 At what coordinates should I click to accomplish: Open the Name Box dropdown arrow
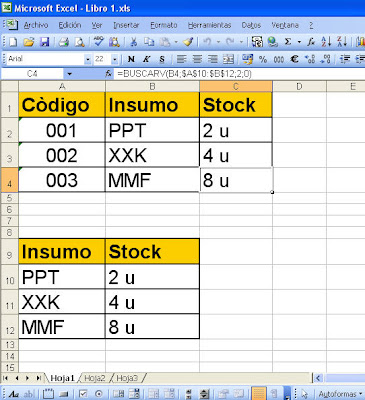pos(69,74)
